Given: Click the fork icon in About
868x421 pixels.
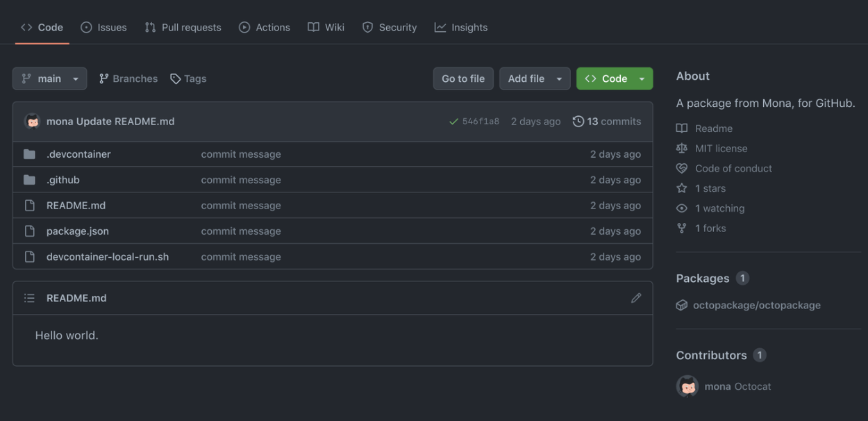Looking at the screenshot, I should click(682, 228).
